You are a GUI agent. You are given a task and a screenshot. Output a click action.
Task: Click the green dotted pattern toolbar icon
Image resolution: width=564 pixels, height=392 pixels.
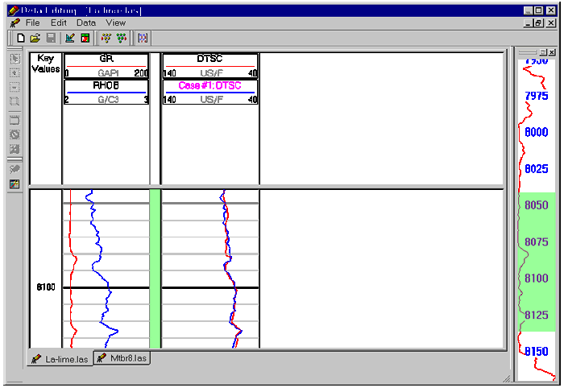121,38
